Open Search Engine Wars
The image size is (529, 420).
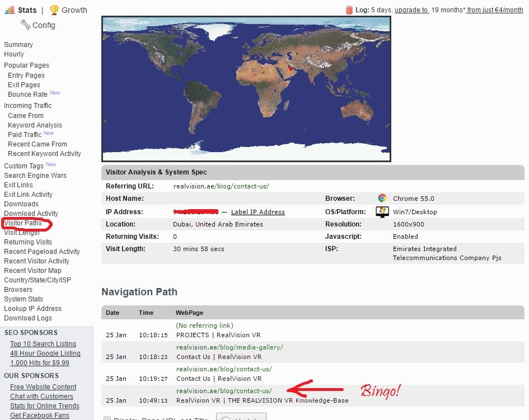pyautogui.click(x=35, y=175)
